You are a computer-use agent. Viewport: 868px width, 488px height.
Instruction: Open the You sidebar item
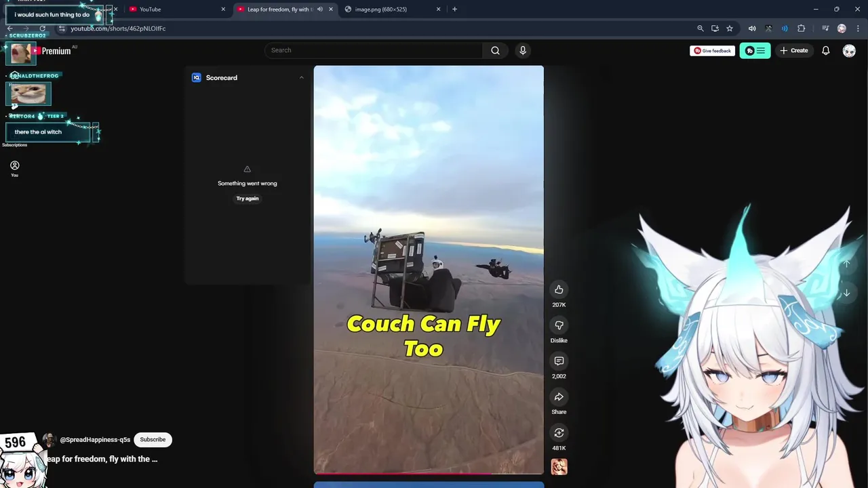coord(14,169)
